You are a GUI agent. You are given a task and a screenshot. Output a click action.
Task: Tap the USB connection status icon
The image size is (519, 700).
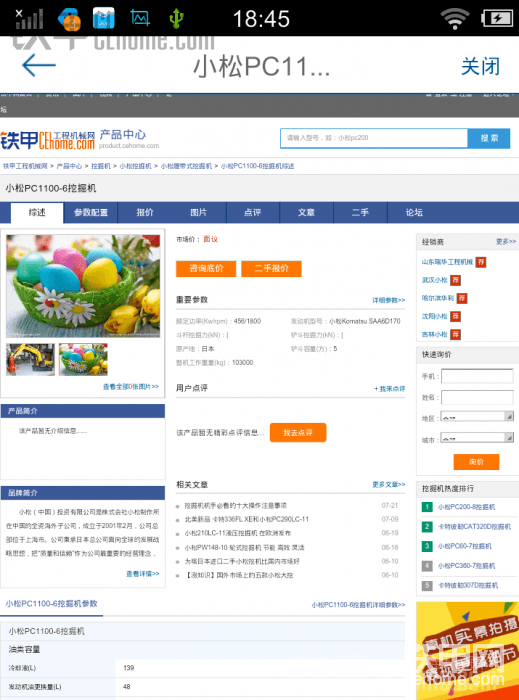pos(176,19)
